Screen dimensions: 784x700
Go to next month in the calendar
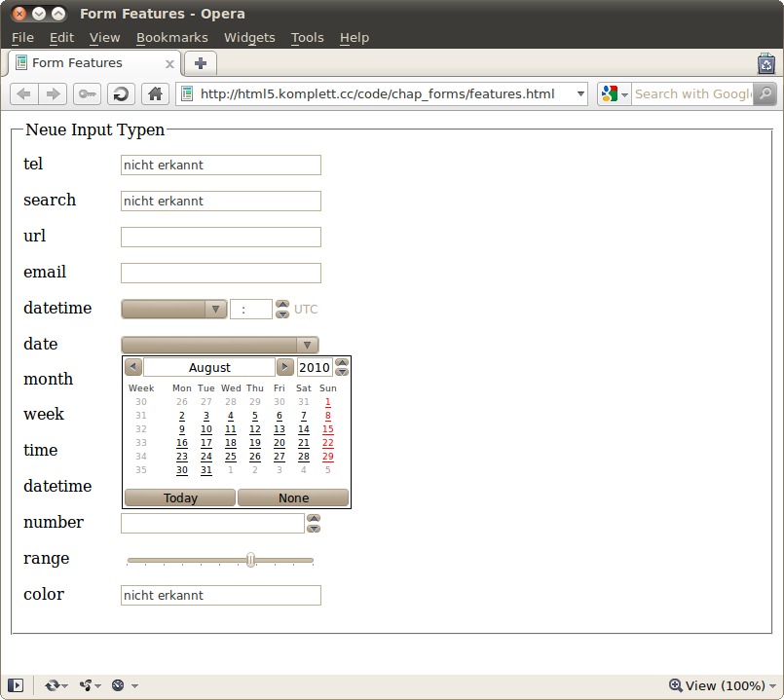point(284,367)
